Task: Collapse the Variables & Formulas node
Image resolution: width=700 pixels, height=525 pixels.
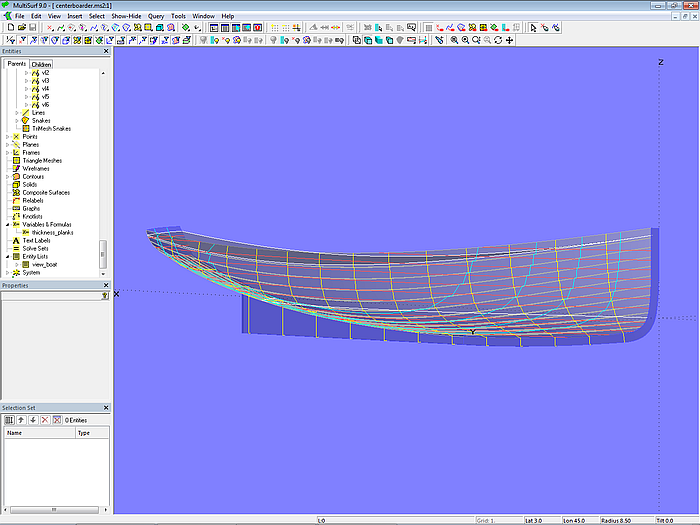Action: [x=8, y=225]
